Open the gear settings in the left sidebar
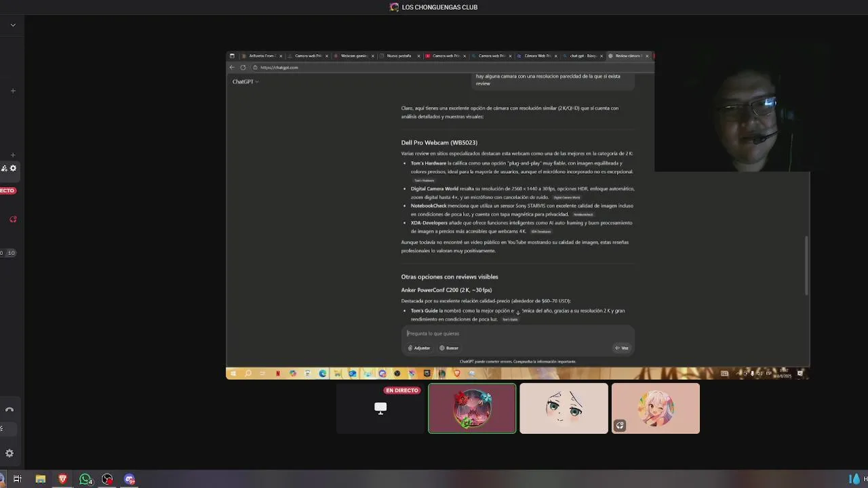The width and height of the screenshot is (868, 488). pos(13,168)
